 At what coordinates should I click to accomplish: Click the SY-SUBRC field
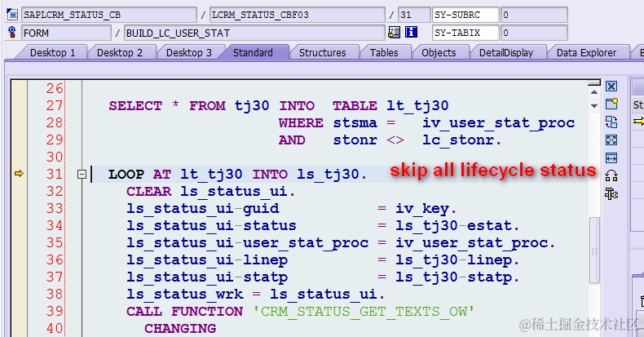coord(465,15)
